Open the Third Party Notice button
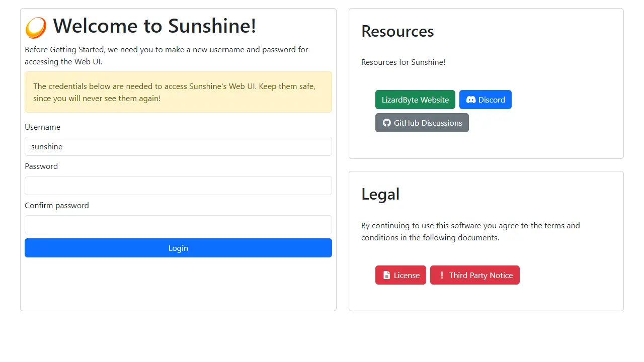Image resolution: width=644 pixels, height=362 pixels. click(x=475, y=275)
